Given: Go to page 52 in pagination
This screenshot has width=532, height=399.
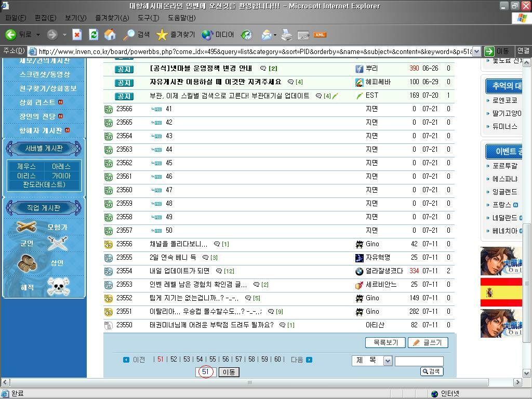Looking at the screenshot, I should 173,359.
